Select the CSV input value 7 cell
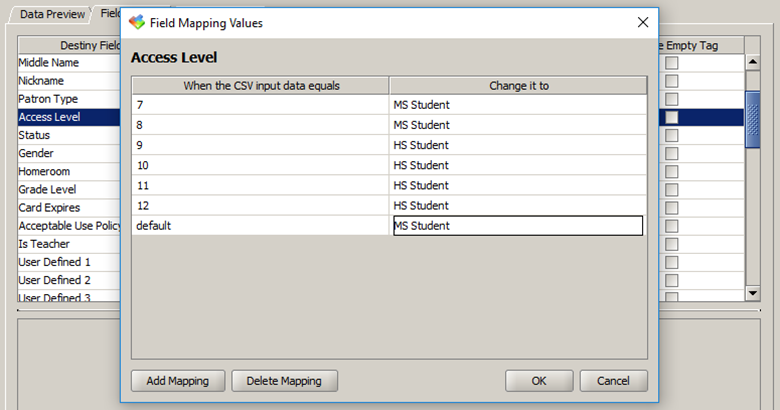 point(260,104)
